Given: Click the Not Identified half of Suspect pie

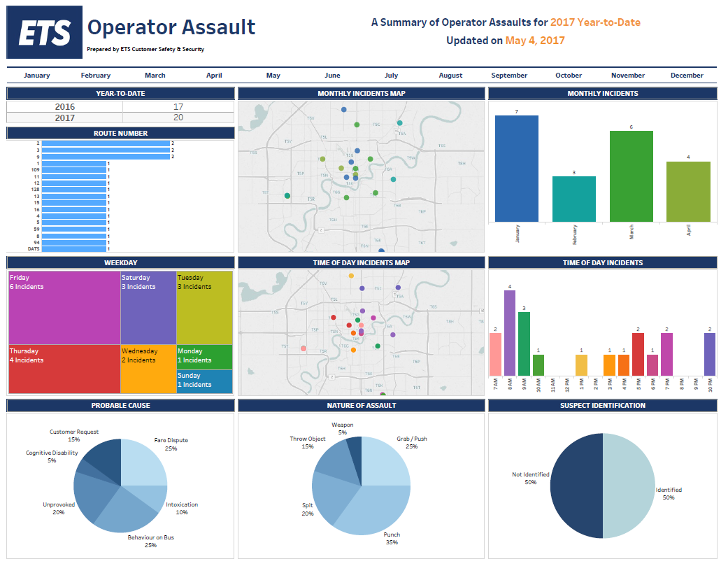Looking at the screenshot, I should tap(576, 486).
